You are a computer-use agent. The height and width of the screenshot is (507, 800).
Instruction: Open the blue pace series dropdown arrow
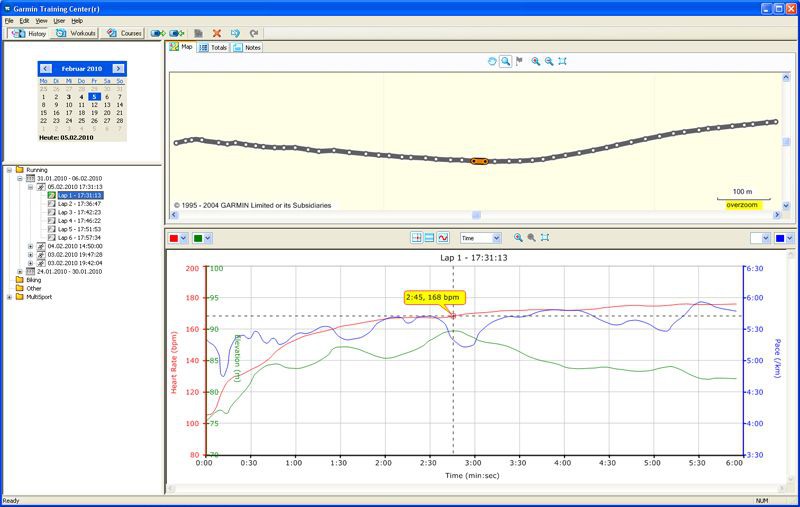[x=790, y=238]
